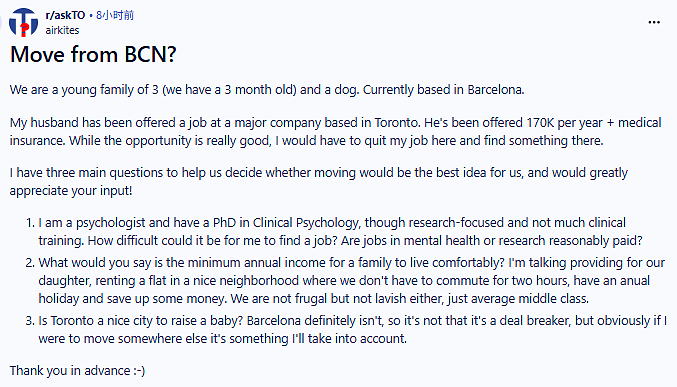Click the paragraph starting My husband has been offered
The image size is (677, 387).
coord(335,131)
